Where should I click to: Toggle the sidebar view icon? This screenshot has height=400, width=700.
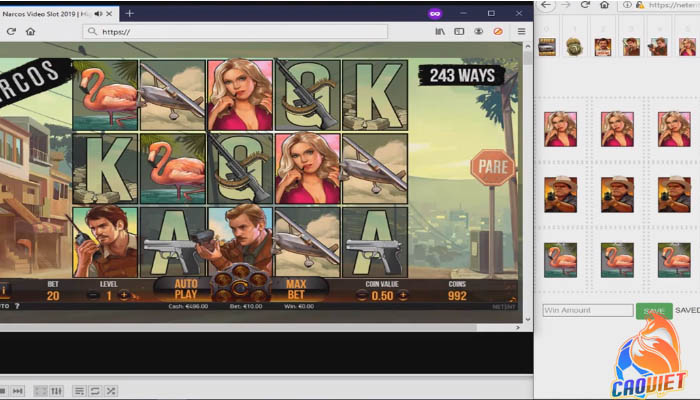459,31
